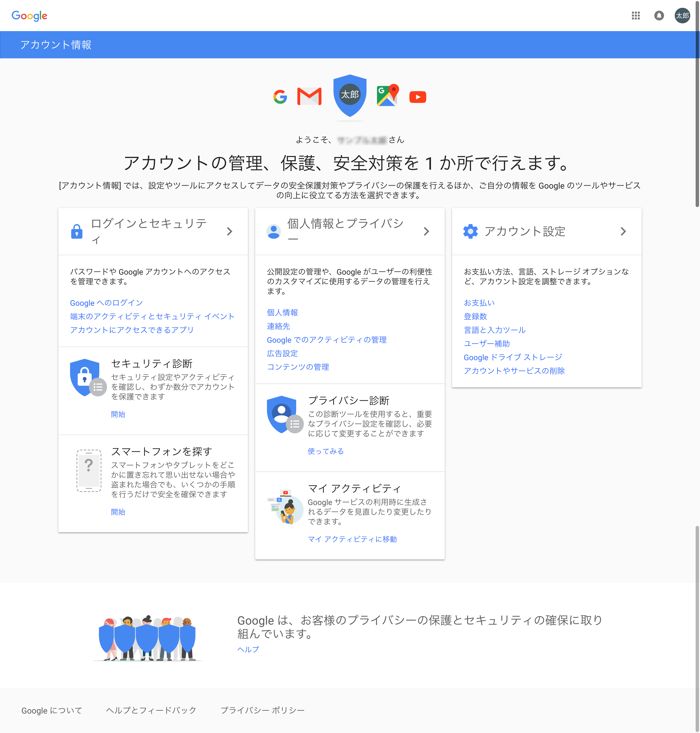
Task: Open the notifications bell icon
Action: [x=659, y=16]
